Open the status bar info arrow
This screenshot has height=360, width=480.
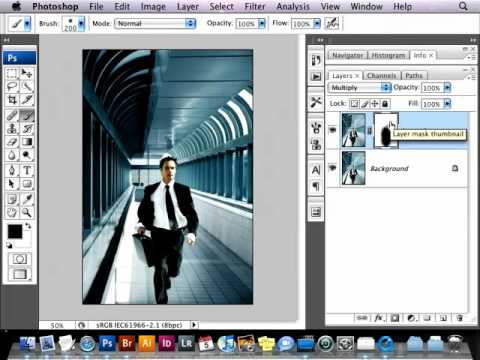(x=194, y=325)
